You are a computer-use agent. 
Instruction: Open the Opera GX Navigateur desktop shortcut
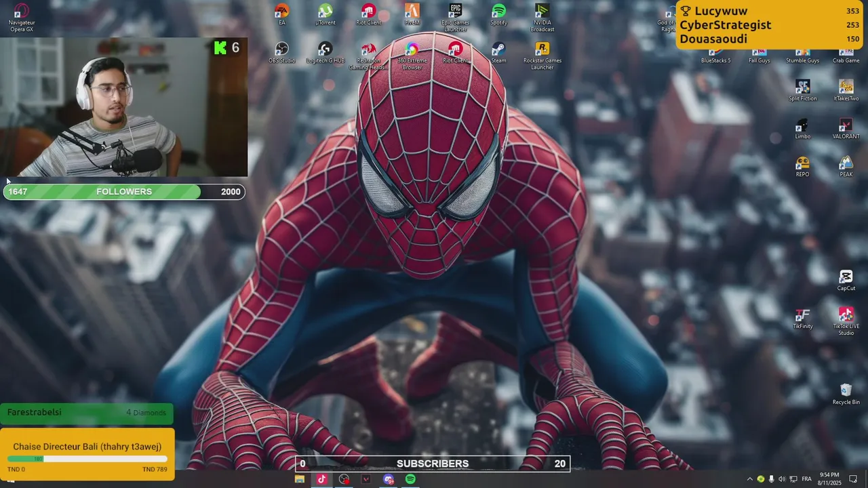pyautogui.click(x=22, y=18)
